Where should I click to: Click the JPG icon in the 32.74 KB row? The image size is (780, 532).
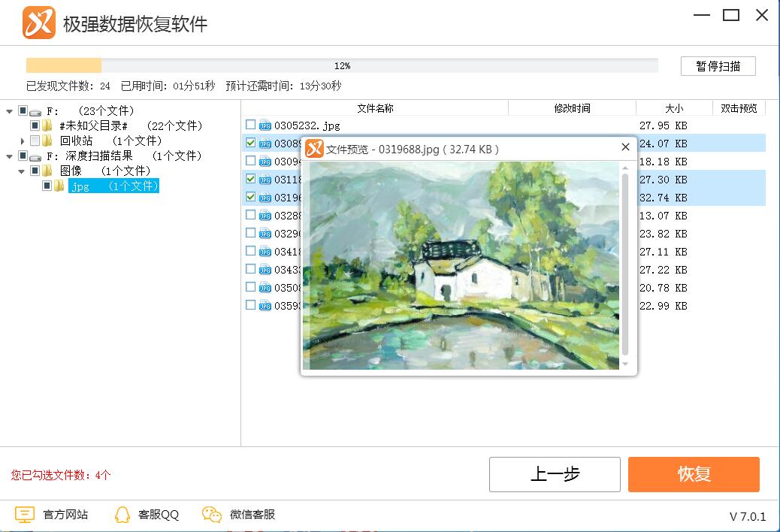click(265, 198)
